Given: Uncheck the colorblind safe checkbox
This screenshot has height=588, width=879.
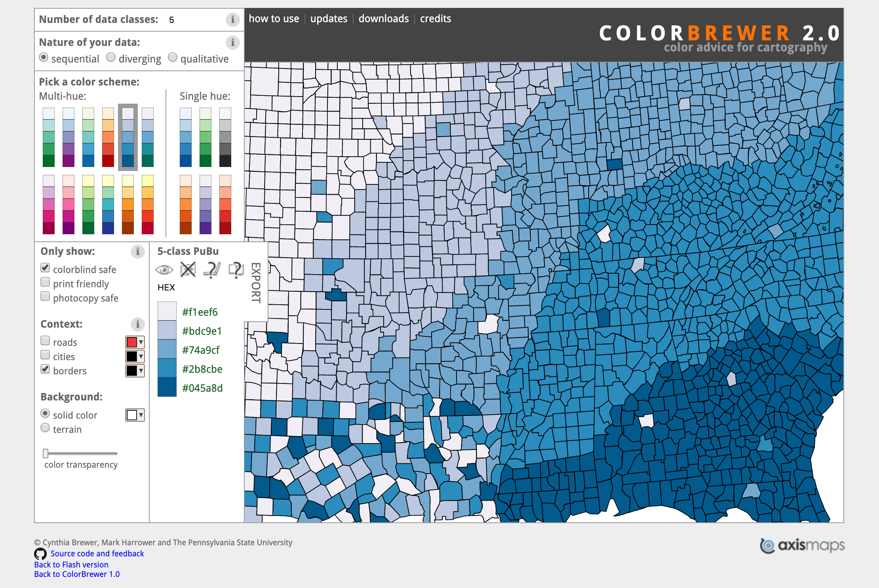Looking at the screenshot, I should 45,268.
